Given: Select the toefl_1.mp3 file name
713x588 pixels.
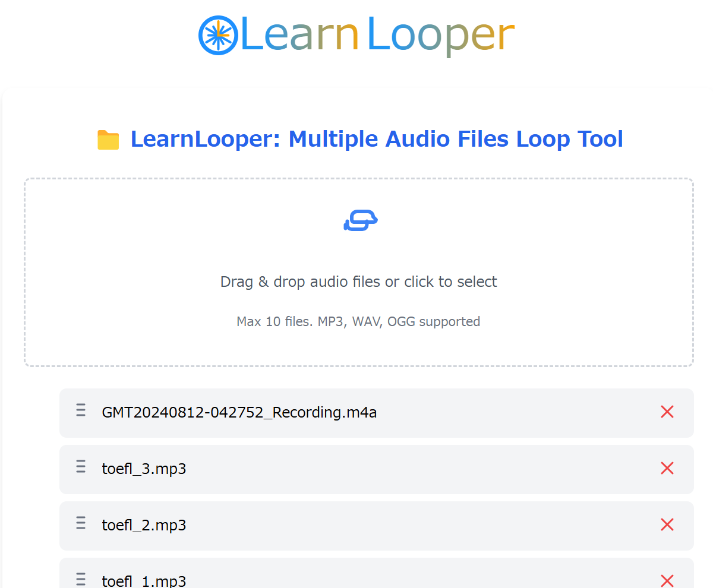Looking at the screenshot, I should pos(144,581).
